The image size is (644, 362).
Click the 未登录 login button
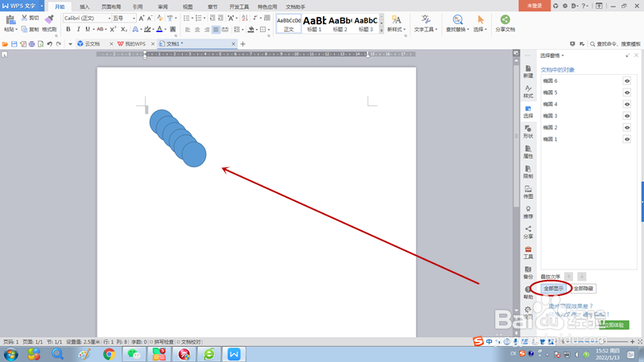point(535,6)
